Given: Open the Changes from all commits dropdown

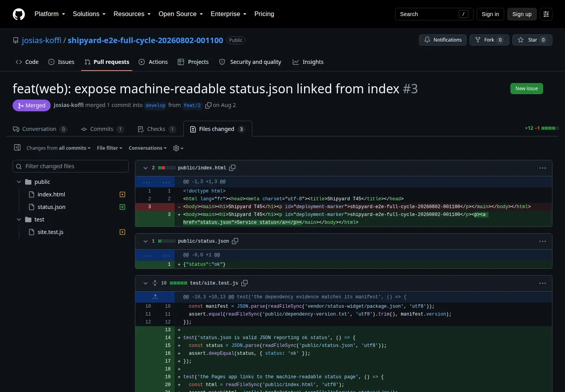Looking at the screenshot, I should pos(58,148).
